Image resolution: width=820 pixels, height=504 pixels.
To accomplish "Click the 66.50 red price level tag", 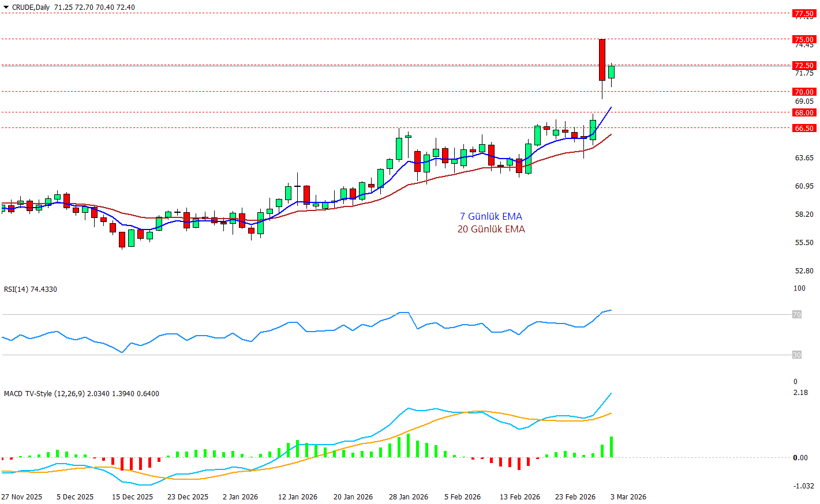I will [804, 128].
